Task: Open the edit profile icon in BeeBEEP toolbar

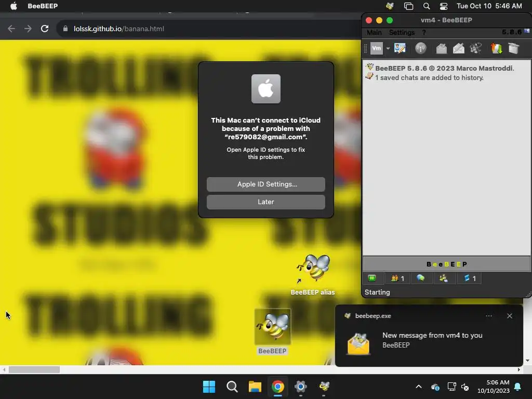Action: pyautogui.click(x=400, y=48)
